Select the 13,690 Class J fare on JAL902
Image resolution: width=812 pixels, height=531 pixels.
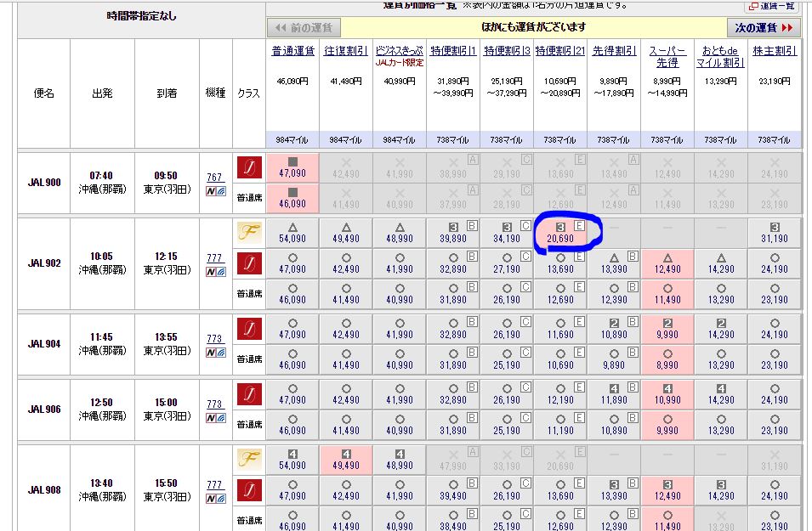[560, 264]
